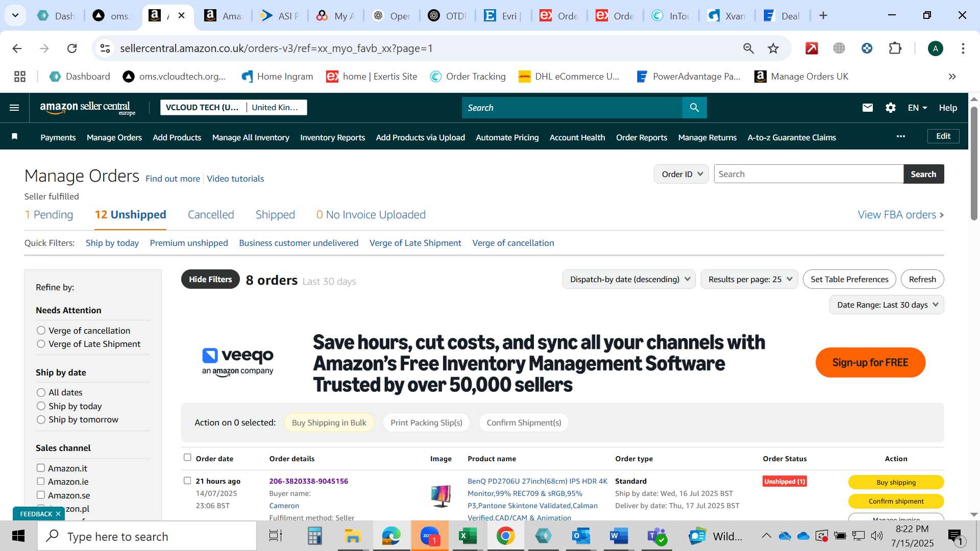The image size is (980, 551).
Task: Expand the View FBA orders arrow link
Action: click(901, 215)
